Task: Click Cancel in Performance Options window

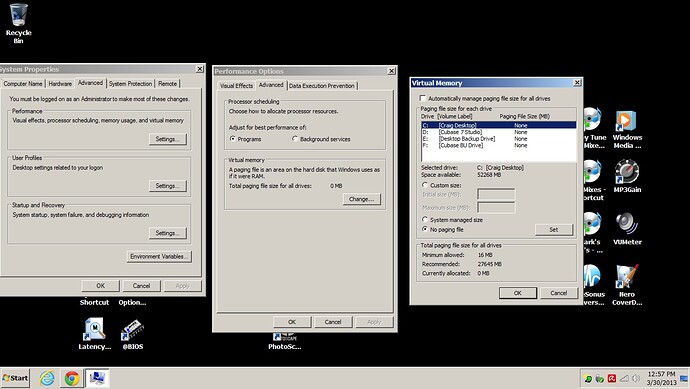Action: (x=333, y=322)
